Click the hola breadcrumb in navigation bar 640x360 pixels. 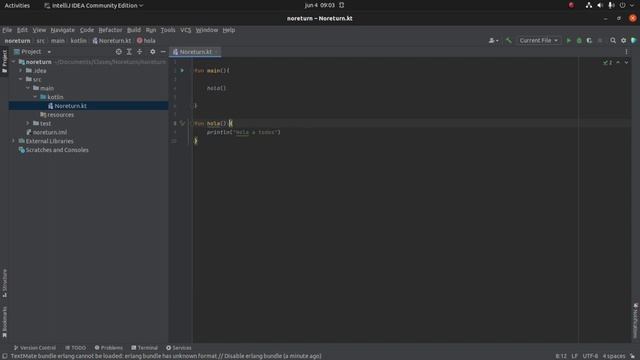point(146,40)
